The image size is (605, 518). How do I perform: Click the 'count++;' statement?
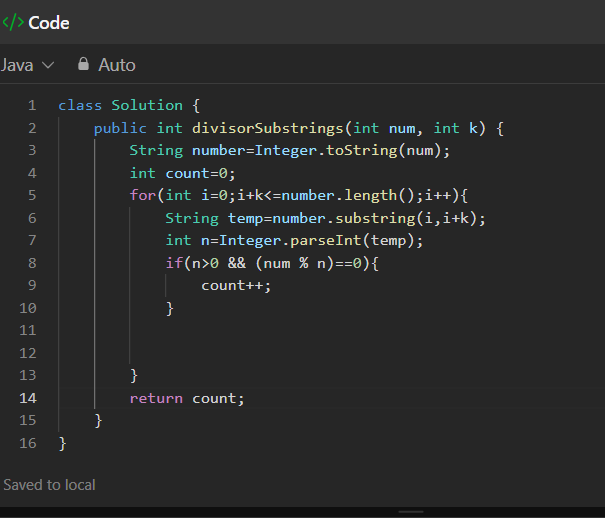tap(236, 286)
